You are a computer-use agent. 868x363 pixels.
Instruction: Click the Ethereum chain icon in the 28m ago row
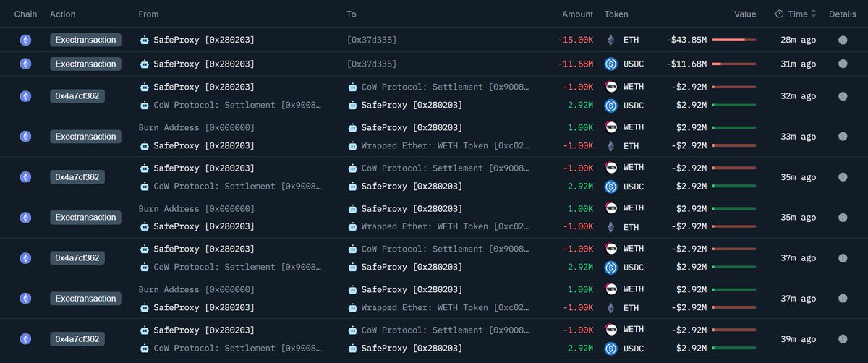pyautogui.click(x=25, y=40)
